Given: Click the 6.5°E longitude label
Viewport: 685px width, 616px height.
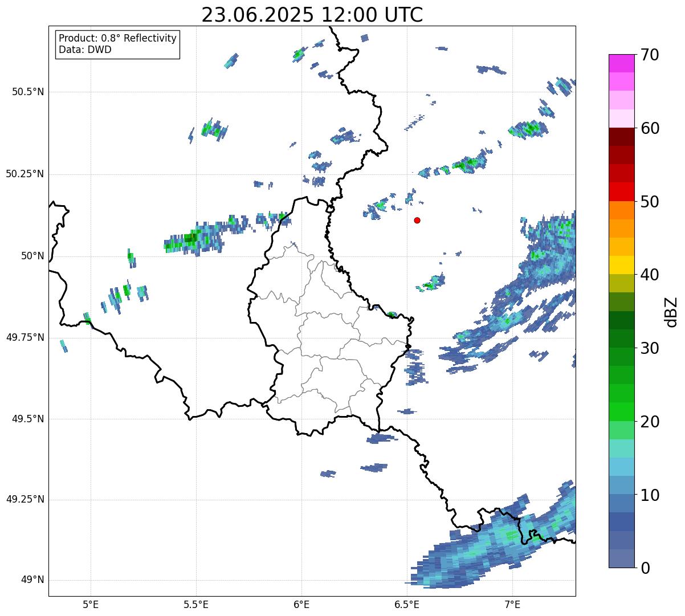Looking at the screenshot, I should [407, 605].
